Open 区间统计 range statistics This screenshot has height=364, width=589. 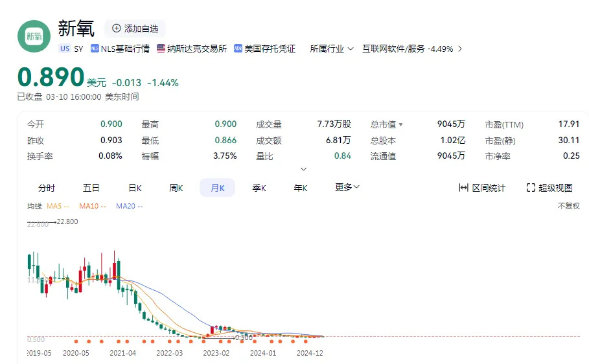[x=482, y=187]
